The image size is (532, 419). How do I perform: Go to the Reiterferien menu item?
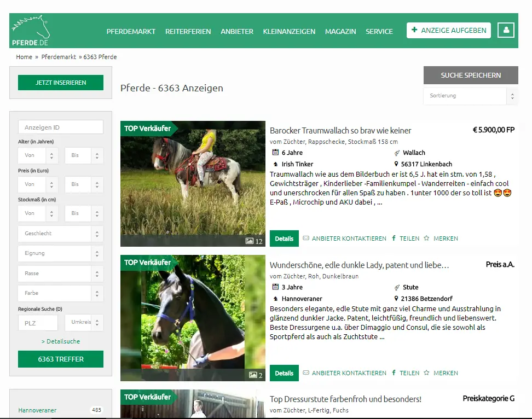pos(188,31)
